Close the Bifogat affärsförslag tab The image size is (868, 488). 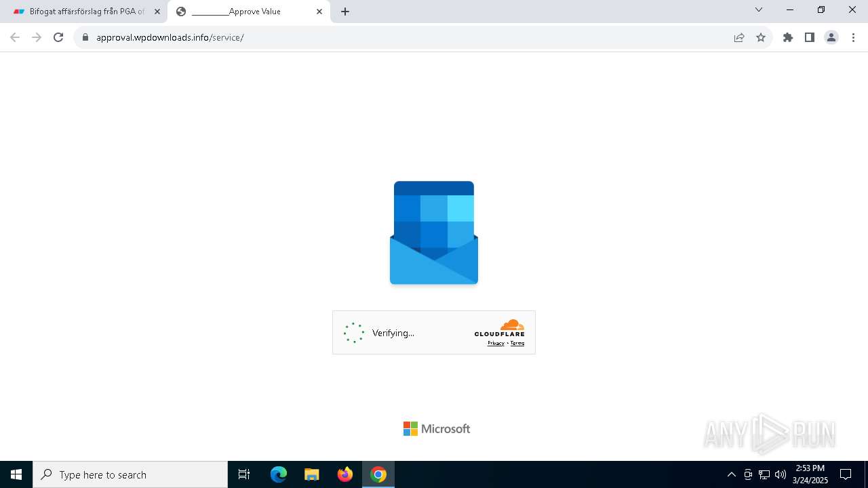click(157, 12)
